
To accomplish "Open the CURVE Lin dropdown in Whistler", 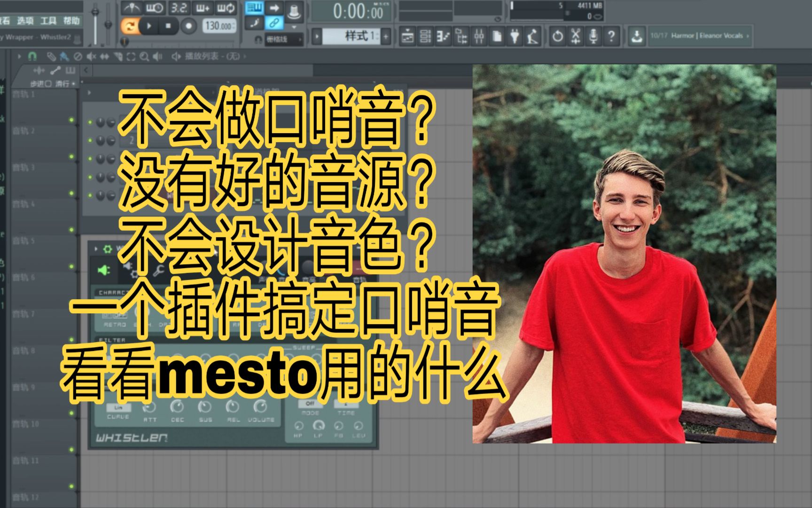I will (118, 407).
